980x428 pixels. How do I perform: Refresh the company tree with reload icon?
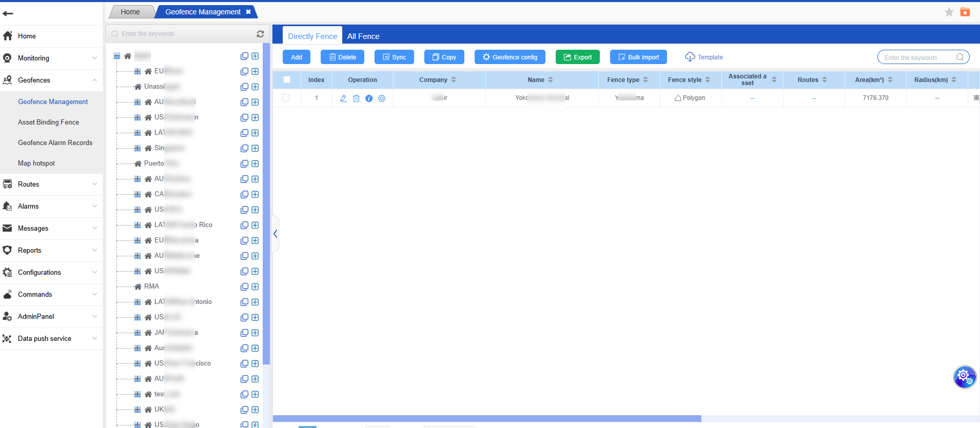click(x=260, y=34)
